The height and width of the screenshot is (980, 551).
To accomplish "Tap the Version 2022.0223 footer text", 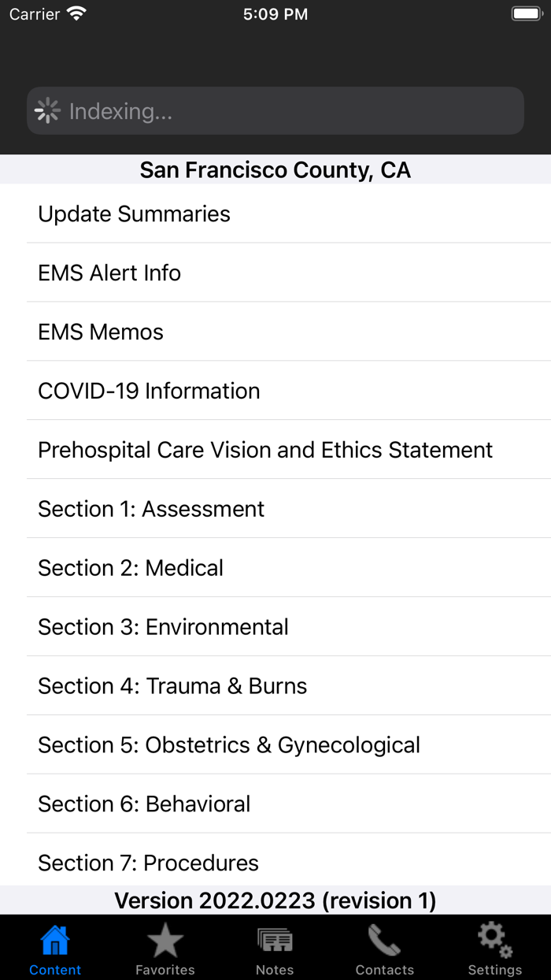I will pyautogui.click(x=275, y=900).
